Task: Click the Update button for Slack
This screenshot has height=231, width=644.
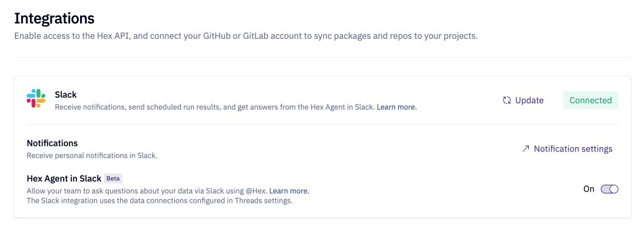Action: coord(523,100)
